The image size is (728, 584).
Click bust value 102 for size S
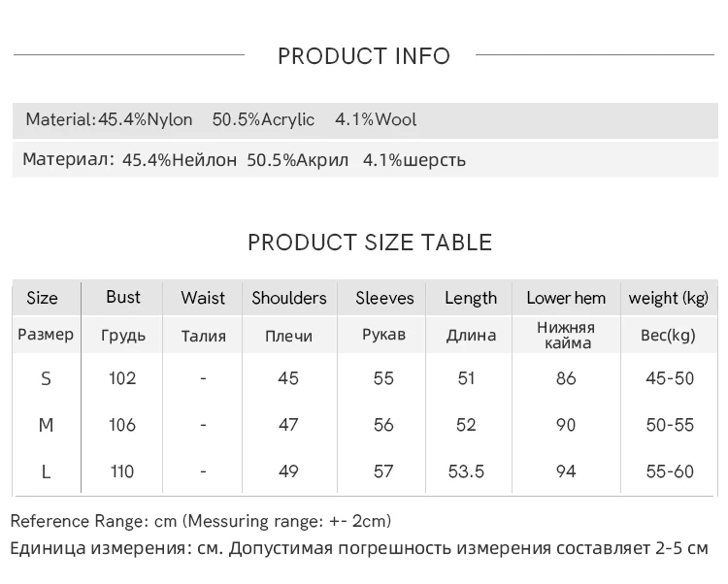point(122,378)
